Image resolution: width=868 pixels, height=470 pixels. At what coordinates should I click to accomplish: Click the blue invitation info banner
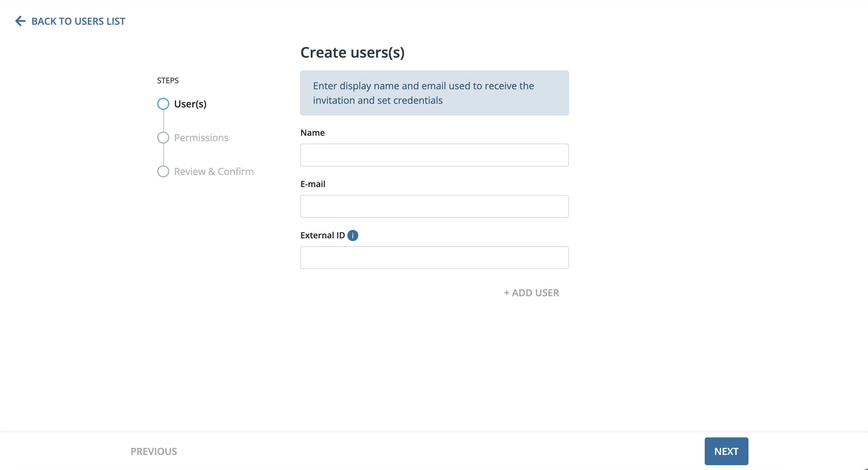coord(434,93)
